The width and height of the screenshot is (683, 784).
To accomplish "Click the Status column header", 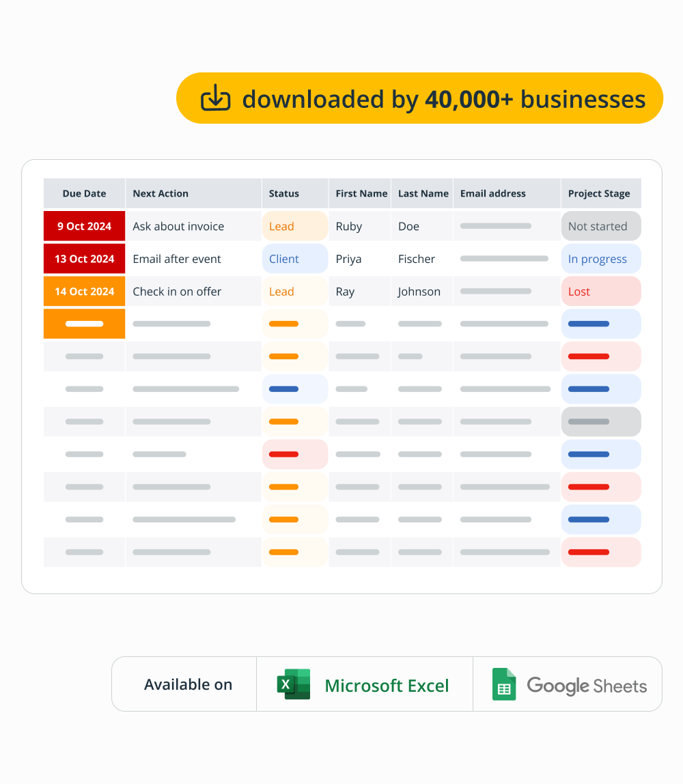I will click(284, 193).
